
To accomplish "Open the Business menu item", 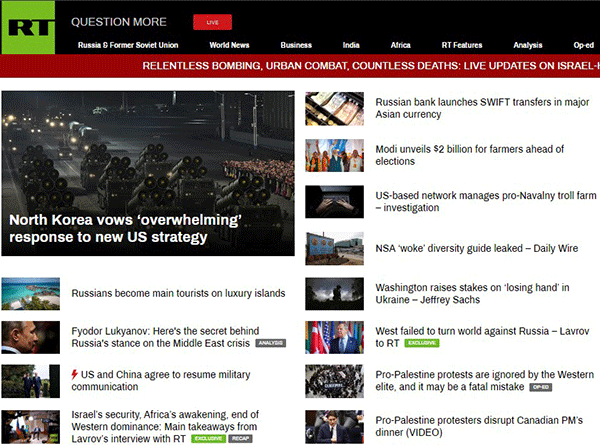I will click(x=296, y=45).
